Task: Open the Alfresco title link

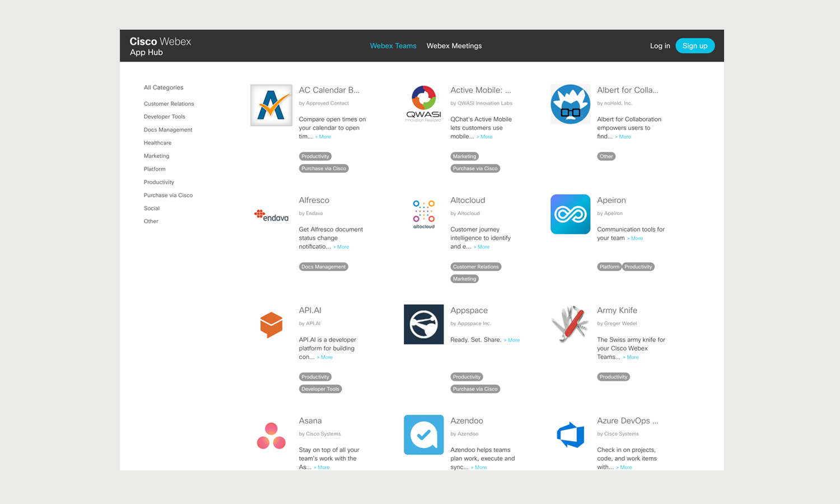Action: click(314, 200)
